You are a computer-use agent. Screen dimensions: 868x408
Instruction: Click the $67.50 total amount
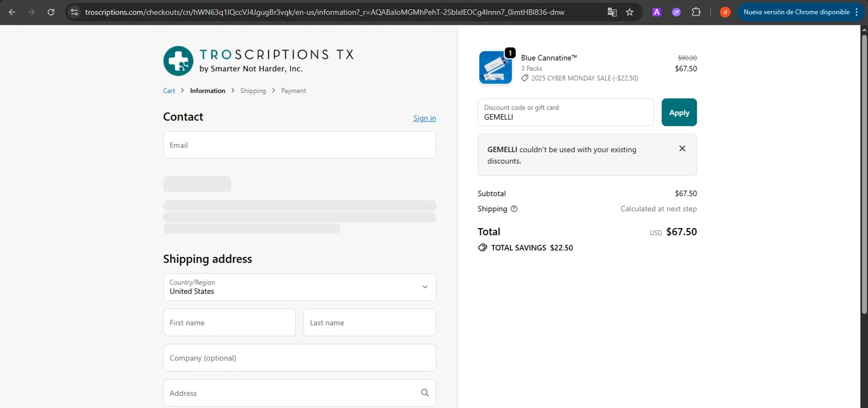point(681,232)
